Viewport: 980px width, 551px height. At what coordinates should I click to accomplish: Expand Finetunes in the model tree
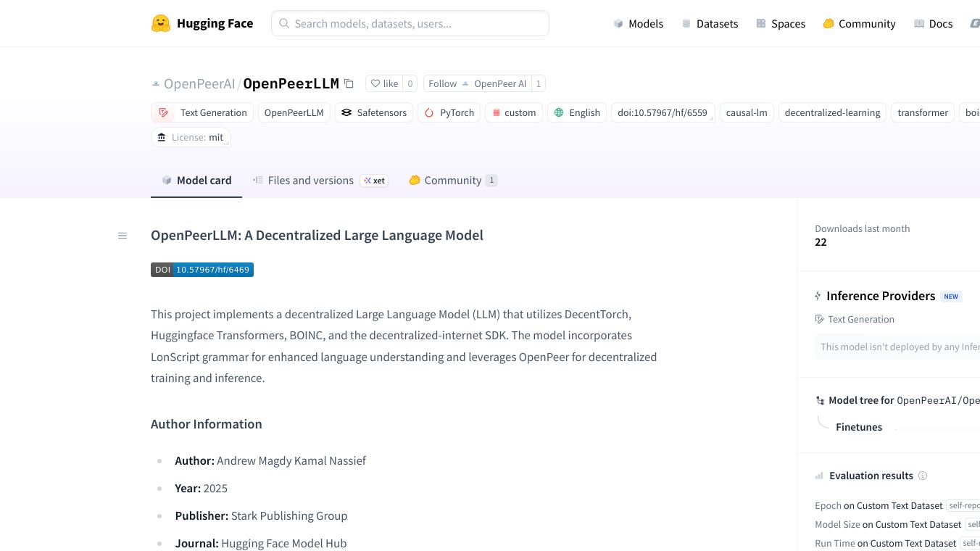pyautogui.click(x=859, y=427)
